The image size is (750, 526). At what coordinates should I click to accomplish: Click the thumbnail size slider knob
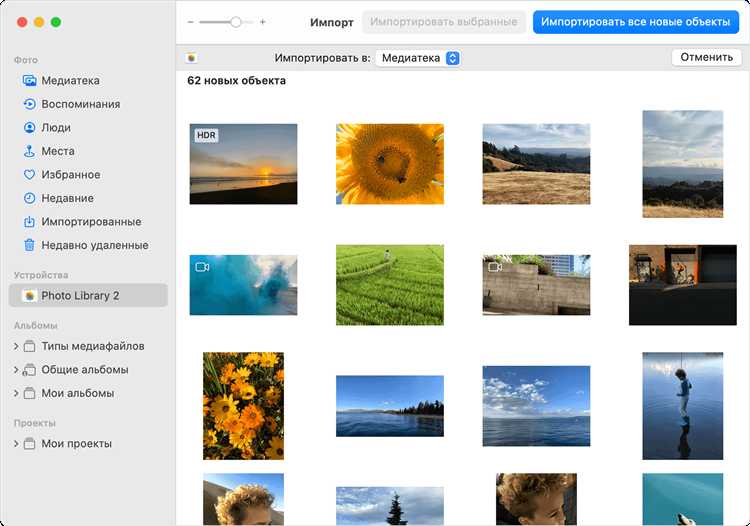tap(235, 22)
